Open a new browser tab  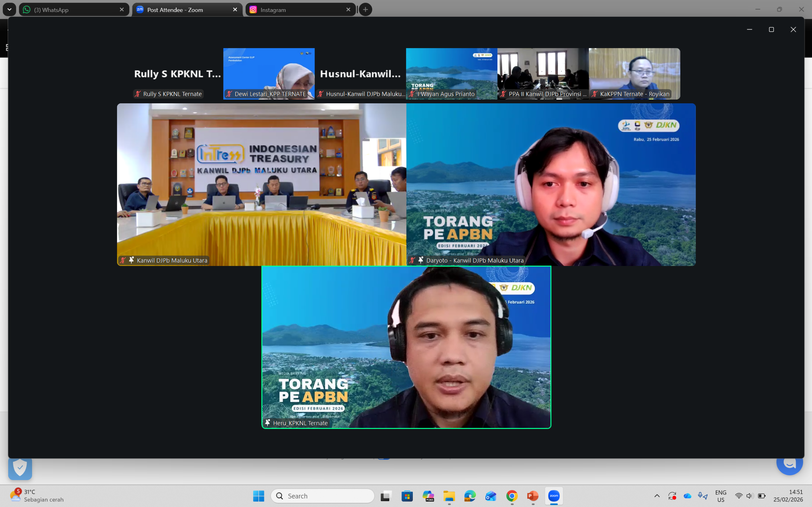pyautogui.click(x=365, y=10)
